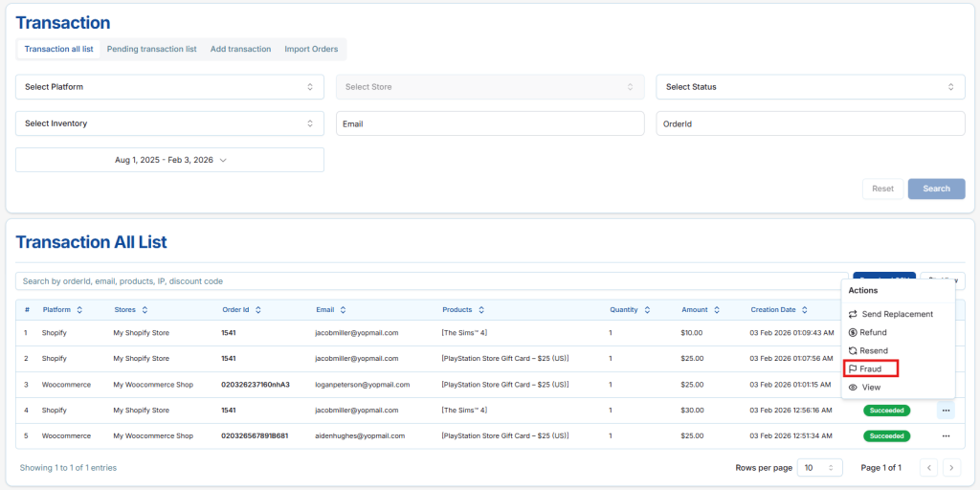Go to previous page arrow
Screen dimensions: 980x490
coord(928,467)
